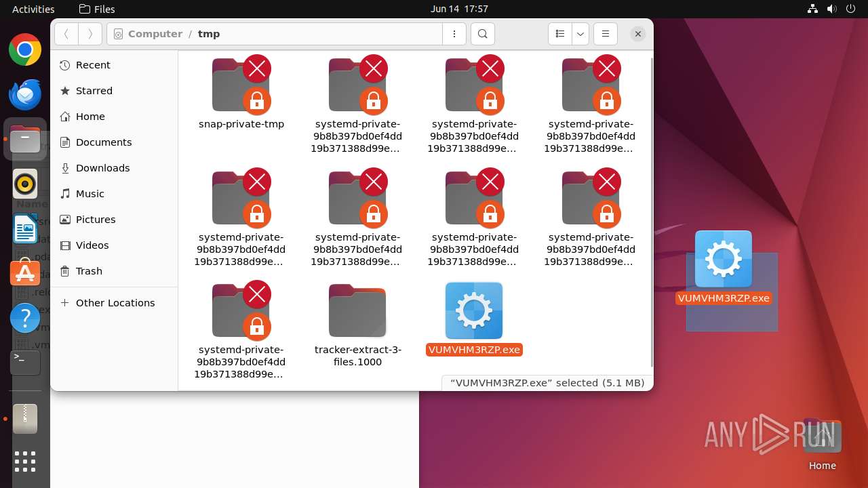The image size is (868, 488).
Task: Go back with the left arrow
Action: pyautogui.click(x=66, y=34)
